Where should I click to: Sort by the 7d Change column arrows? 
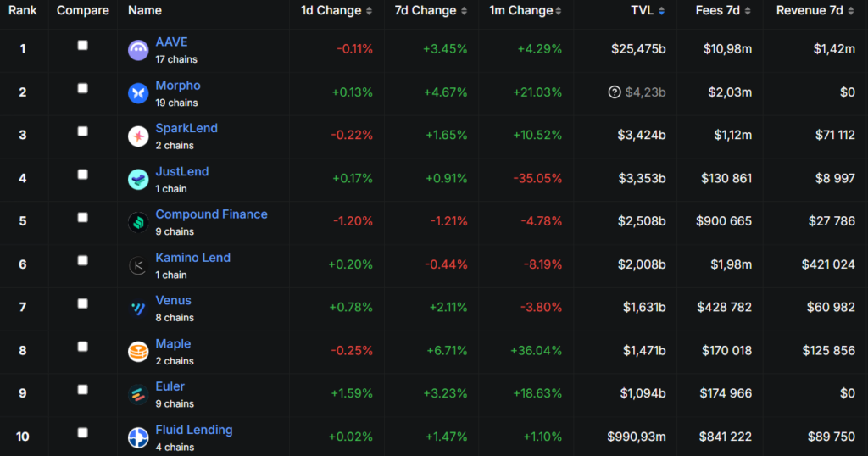point(463,11)
